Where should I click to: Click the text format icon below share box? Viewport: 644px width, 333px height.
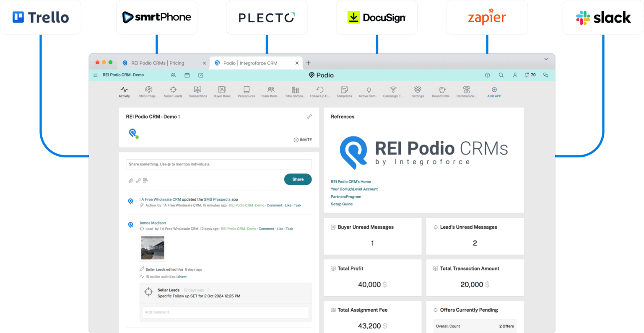click(145, 181)
